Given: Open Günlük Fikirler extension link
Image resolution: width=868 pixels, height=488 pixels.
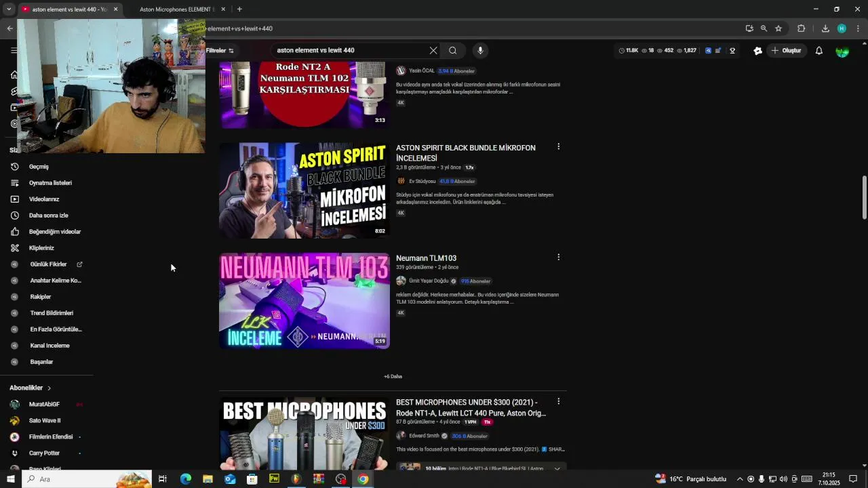Looking at the screenshot, I should coord(48,264).
